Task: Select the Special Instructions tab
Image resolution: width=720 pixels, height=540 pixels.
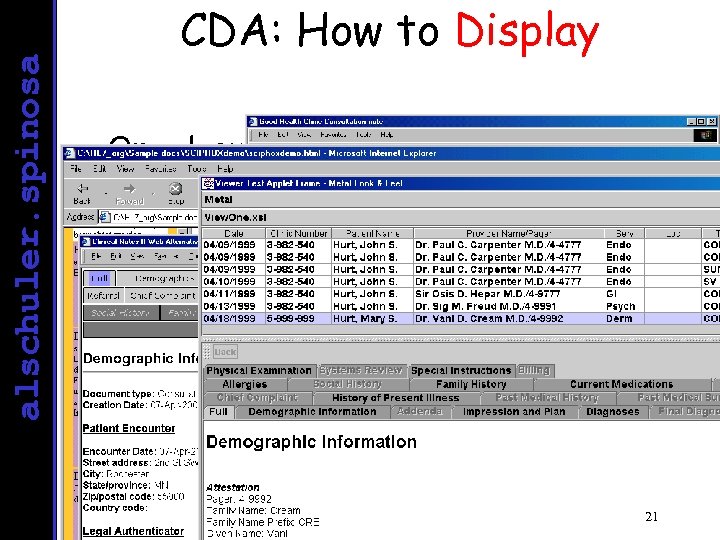Action: point(461,371)
